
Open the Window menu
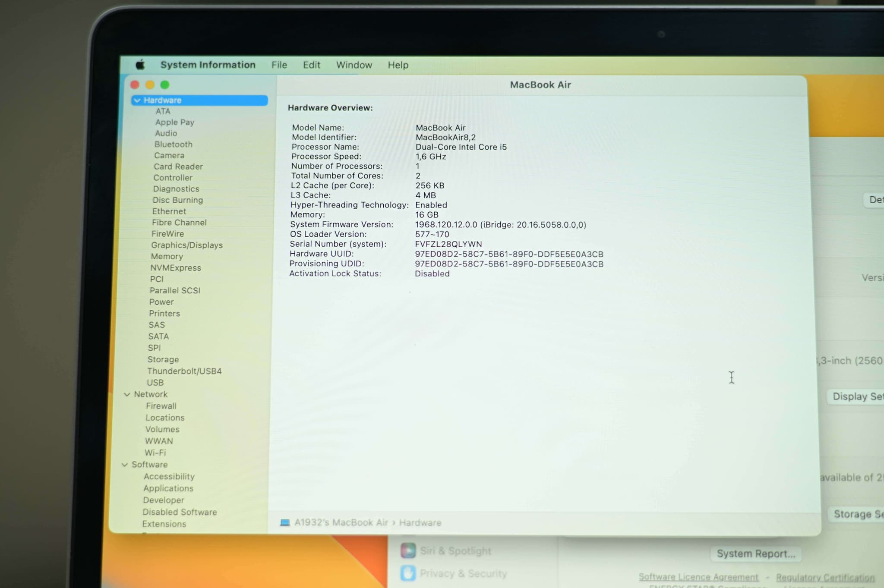(354, 65)
